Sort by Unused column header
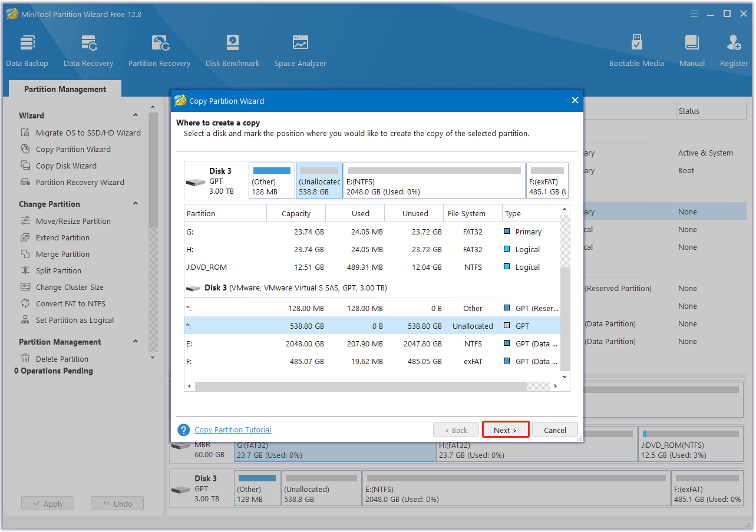The image size is (756, 532). pos(414,213)
